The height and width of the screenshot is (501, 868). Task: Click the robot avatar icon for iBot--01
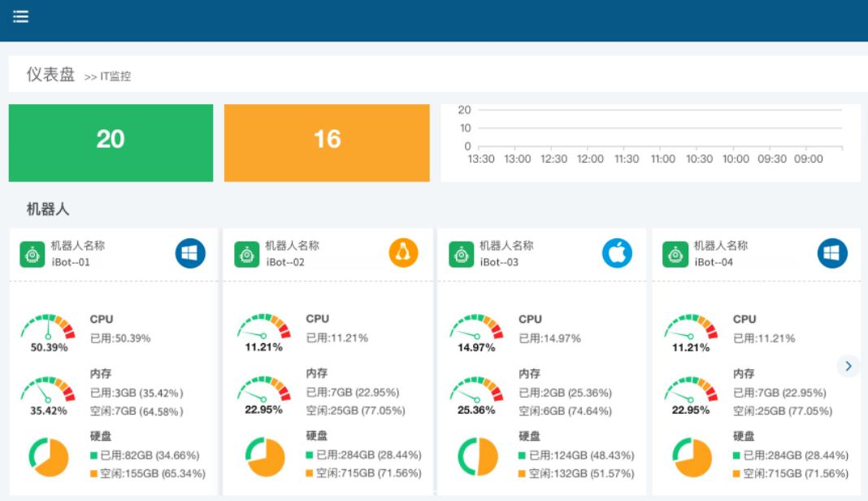[x=33, y=255]
